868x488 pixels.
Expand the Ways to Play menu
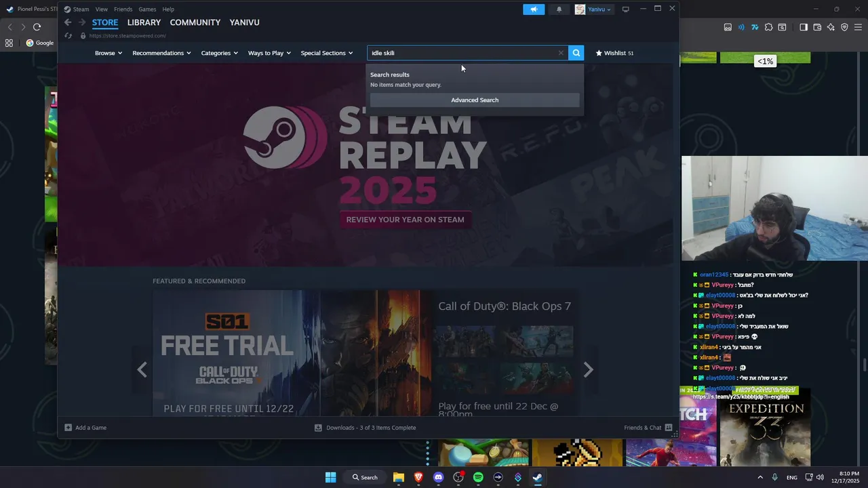[269, 53]
